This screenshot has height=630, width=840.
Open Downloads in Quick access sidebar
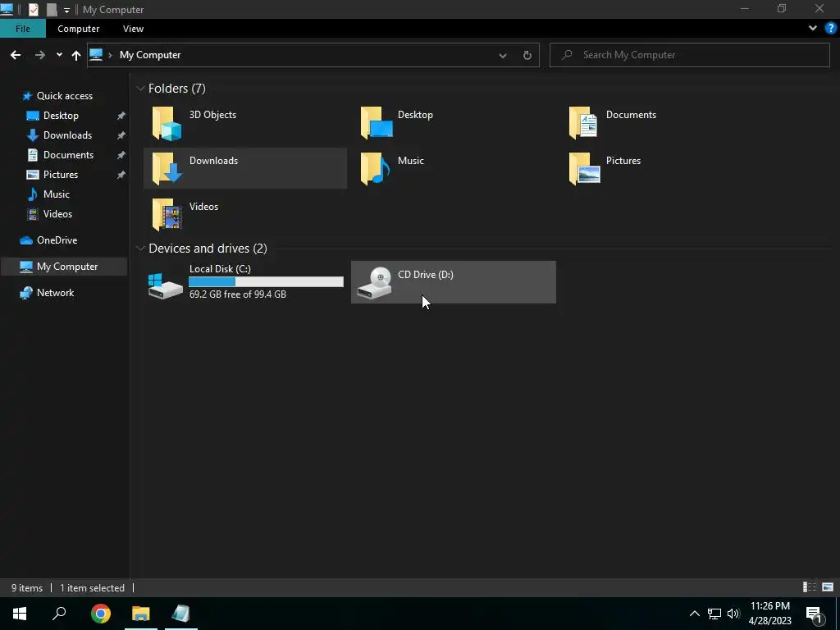click(x=67, y=135)
